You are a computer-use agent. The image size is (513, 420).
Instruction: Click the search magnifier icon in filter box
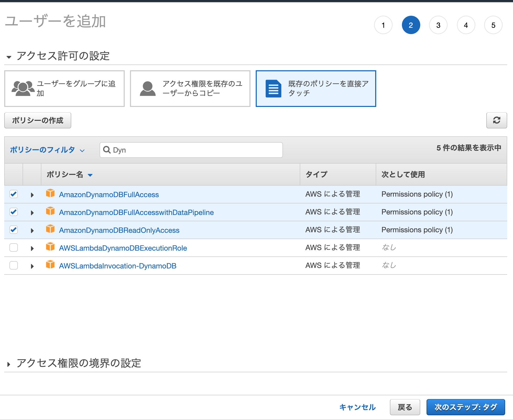[107, 150]
